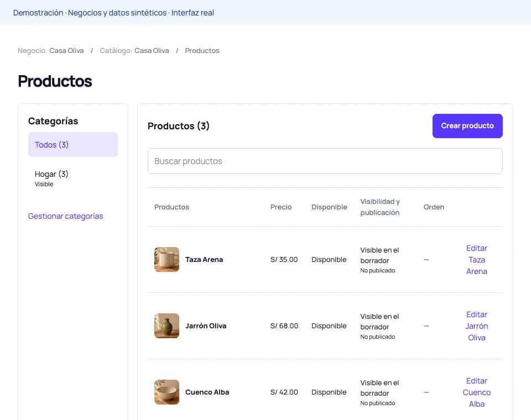Click the Jarrón Oliva product thumbnail
Image resolution: width=531 pixels, height=420 pixels.
(x=166, y=326)
